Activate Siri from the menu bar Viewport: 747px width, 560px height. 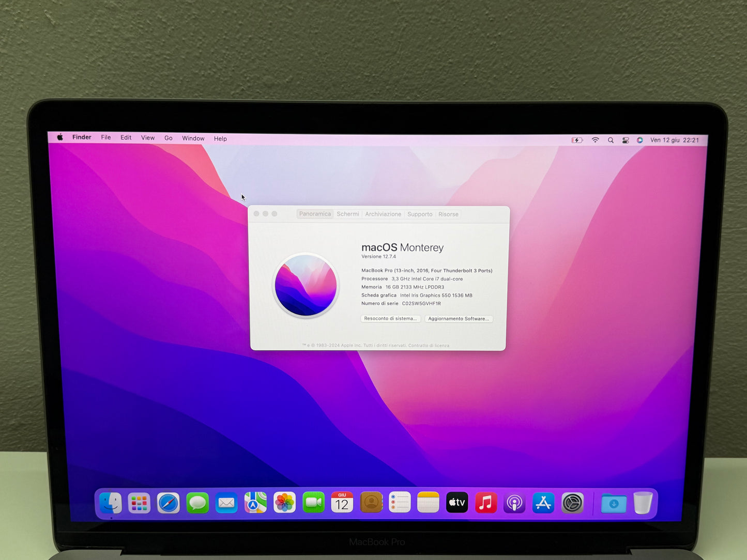(x=640, y=140)
